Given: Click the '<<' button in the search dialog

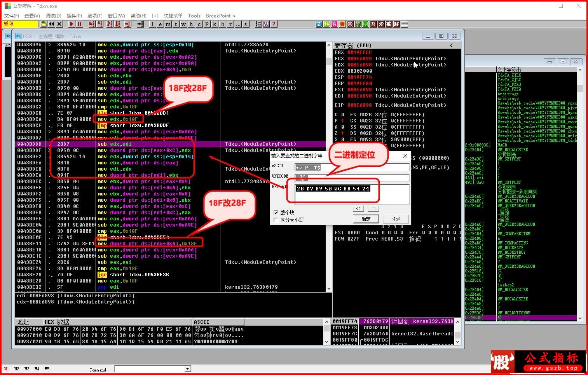Looking at the screenshot, I should click(358, 208).
